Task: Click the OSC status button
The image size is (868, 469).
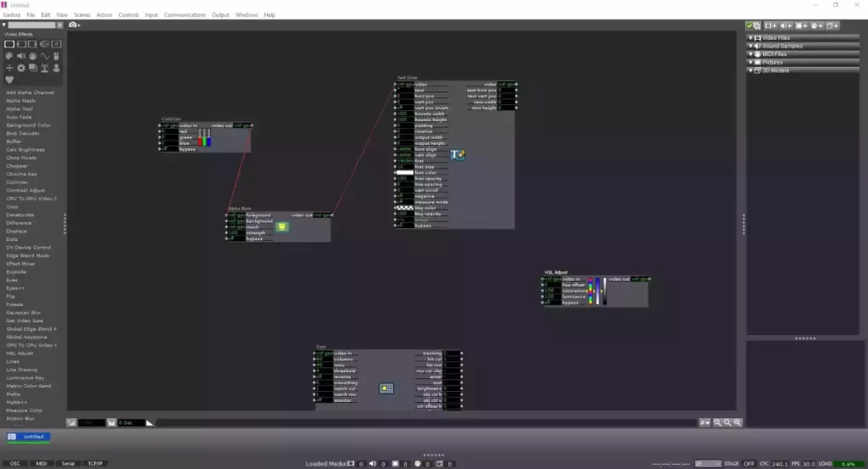Action: tap(15, 463)
